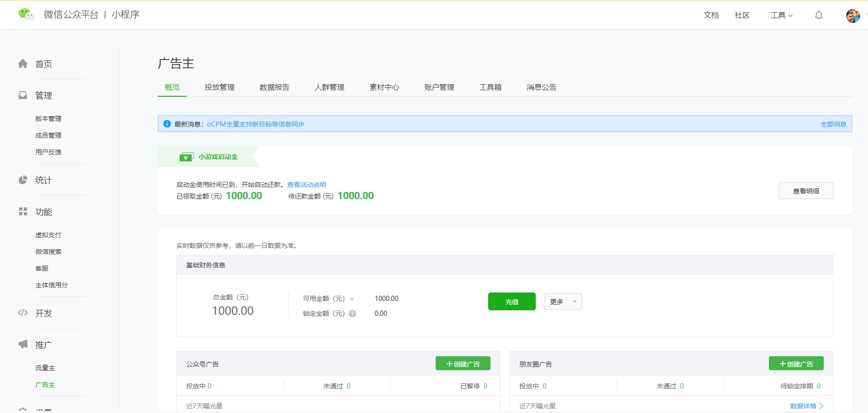868x413 pixels.
Task: Click the 统计 pie chart icon
Action: click(23, 180)
